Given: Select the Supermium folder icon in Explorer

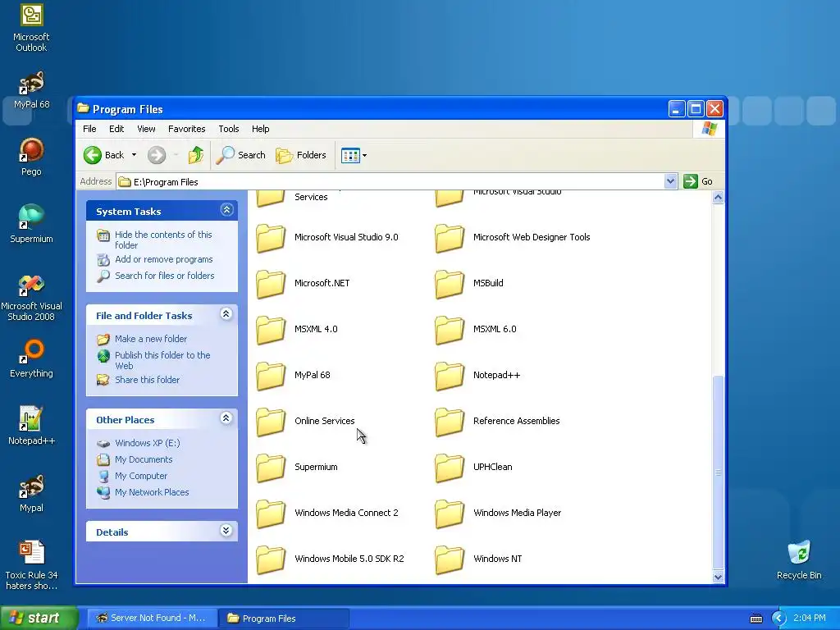Looking at the screenshot, I should click(x=271, y=468).
